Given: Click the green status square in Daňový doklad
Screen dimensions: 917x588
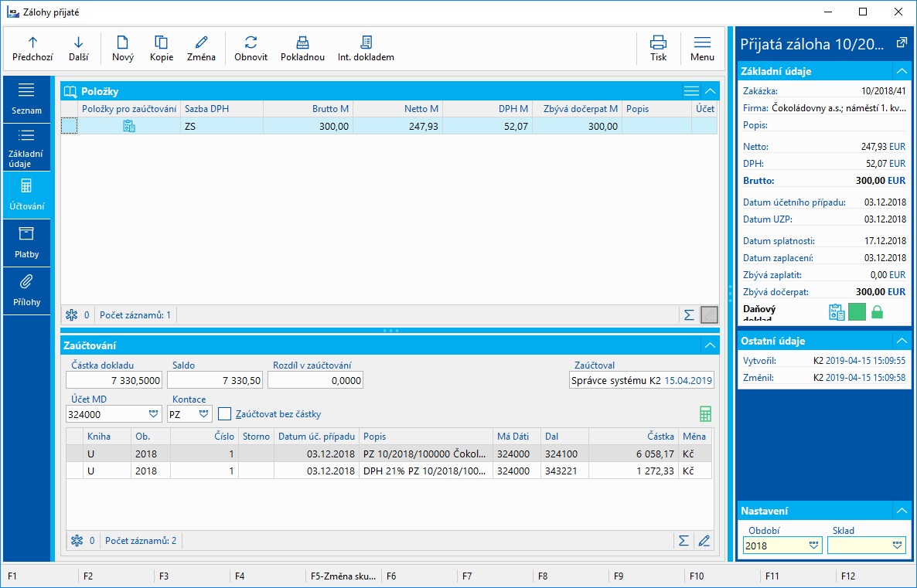Looking at the screenshot, I should (857, 312).
